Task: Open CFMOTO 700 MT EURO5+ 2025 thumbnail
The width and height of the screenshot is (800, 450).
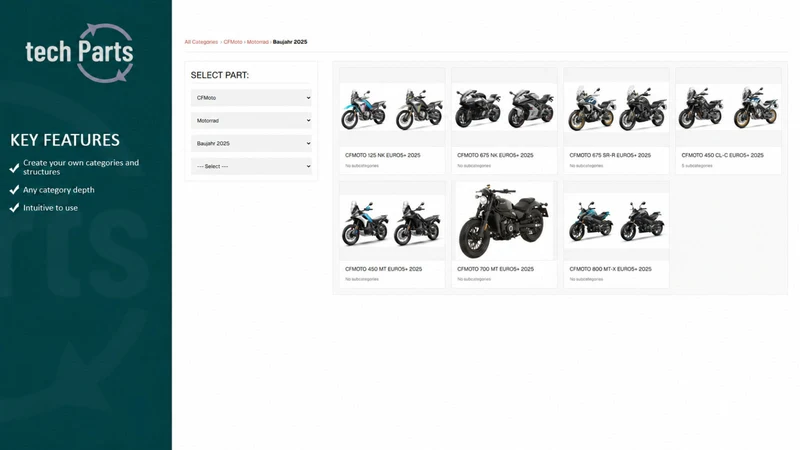Action: (504, 221)
